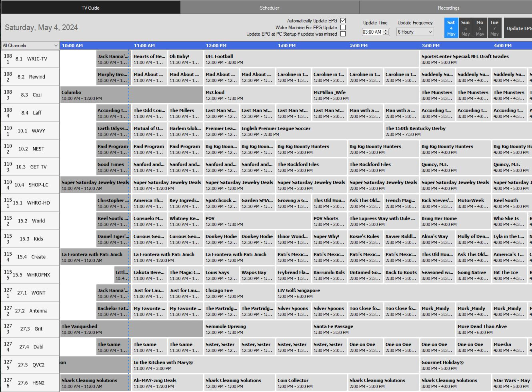
Task: Select Wapos Bay on WHROFNX
Action: 257,275
